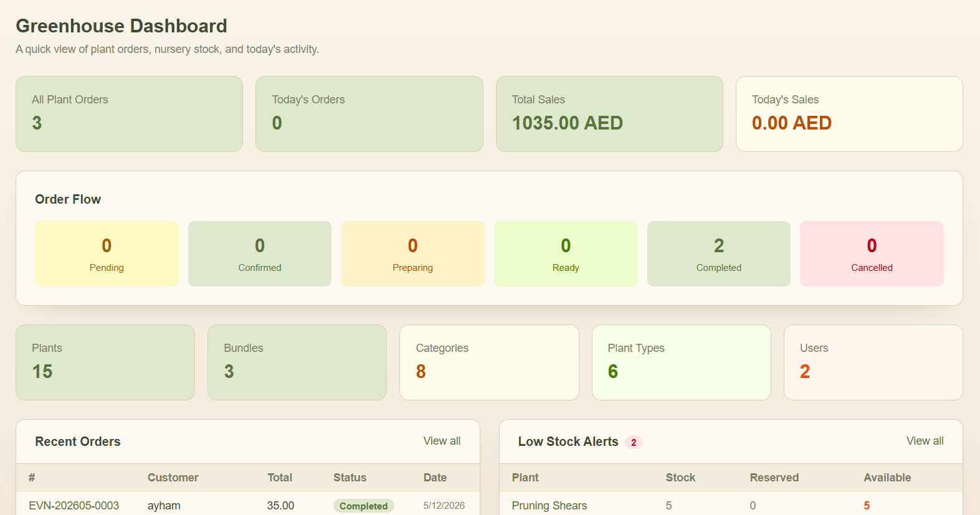
Task: Click the Total column header
Action: 280,478
